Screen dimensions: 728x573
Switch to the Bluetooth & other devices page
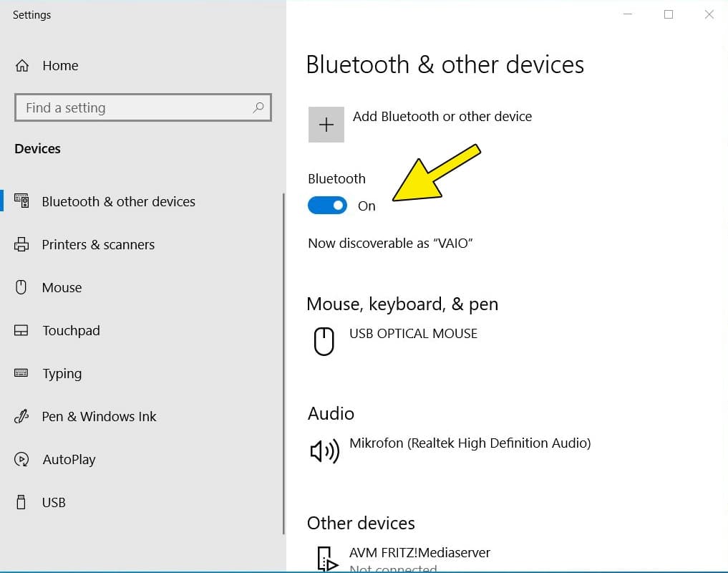[117, 201]
